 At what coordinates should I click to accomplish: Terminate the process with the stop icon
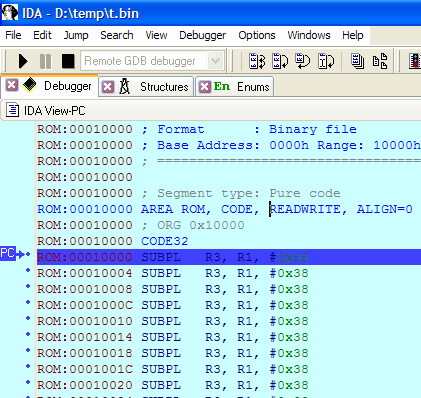point(68,61)
